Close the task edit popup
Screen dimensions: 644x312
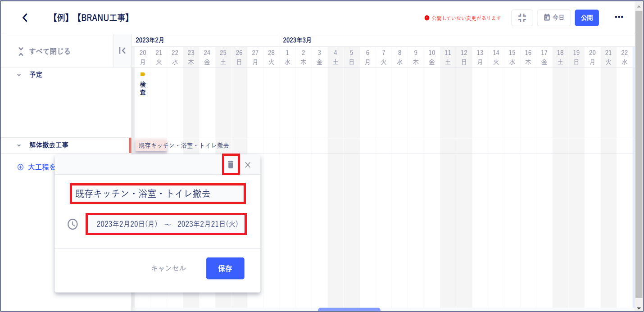[248, 165]
